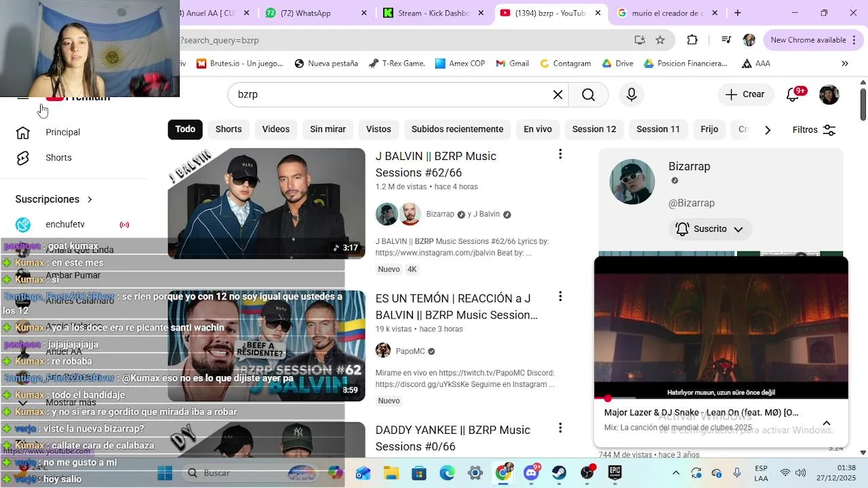Image resolution: width=868 pixels, height=488 pixels.
Task: Open Bizarrap channel link under first video
Action: click(440, 214)
